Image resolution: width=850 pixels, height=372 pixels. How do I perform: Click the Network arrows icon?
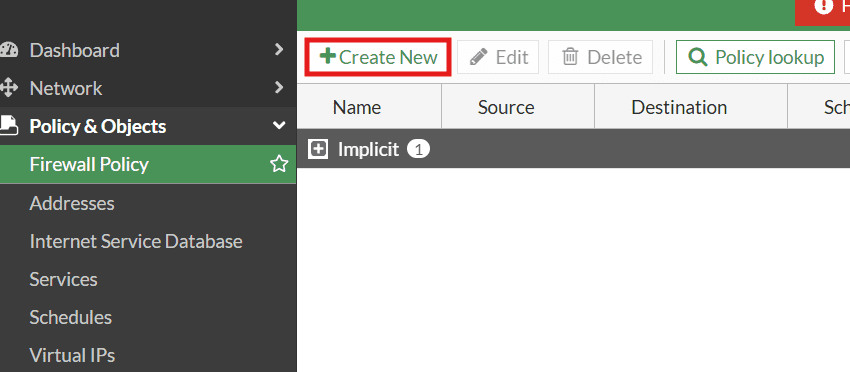pyautogui.click(x=8, y=88)
